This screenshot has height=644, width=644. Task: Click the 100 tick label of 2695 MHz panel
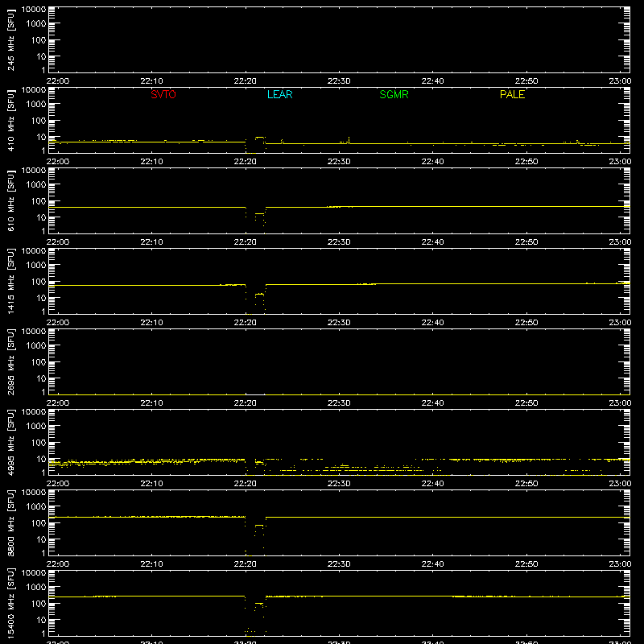39,362
